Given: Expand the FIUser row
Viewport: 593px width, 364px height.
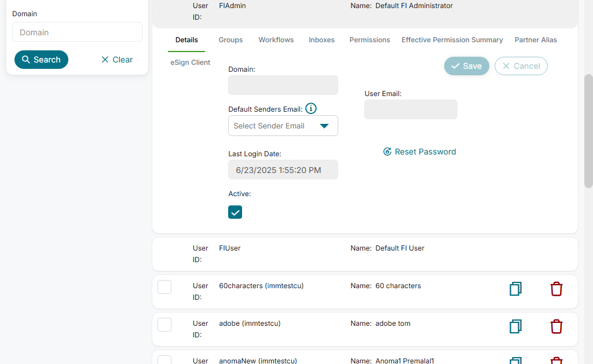Looking at the screenshot, I should [x=365, y=253].
